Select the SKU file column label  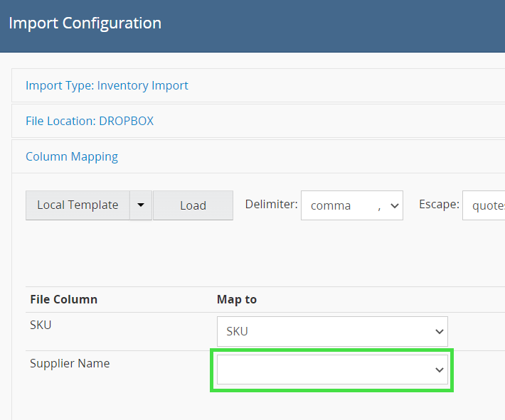[x=41, y=325]
